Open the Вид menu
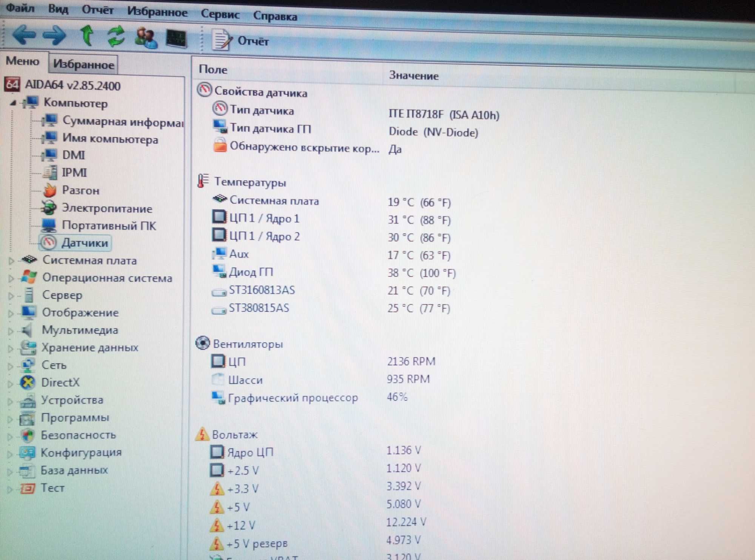This screenshot has height=560, width=755. 58,9
